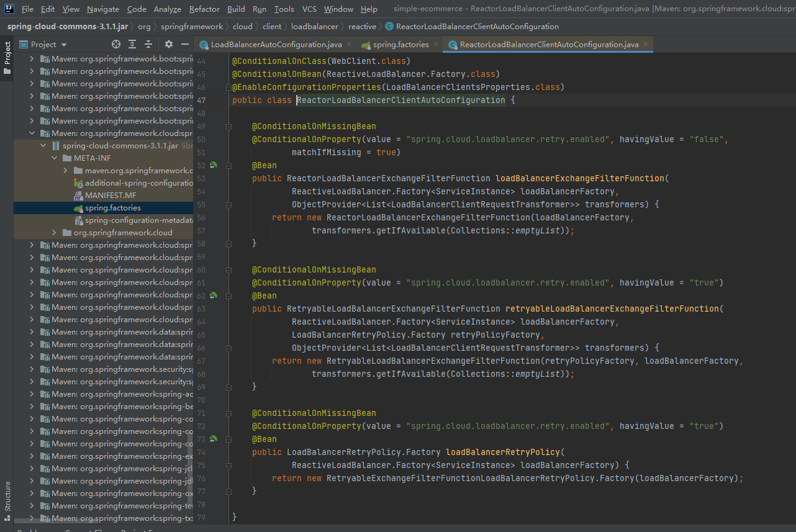Click "matchIfMissing = true" on line 51

(x=343, y=153)
